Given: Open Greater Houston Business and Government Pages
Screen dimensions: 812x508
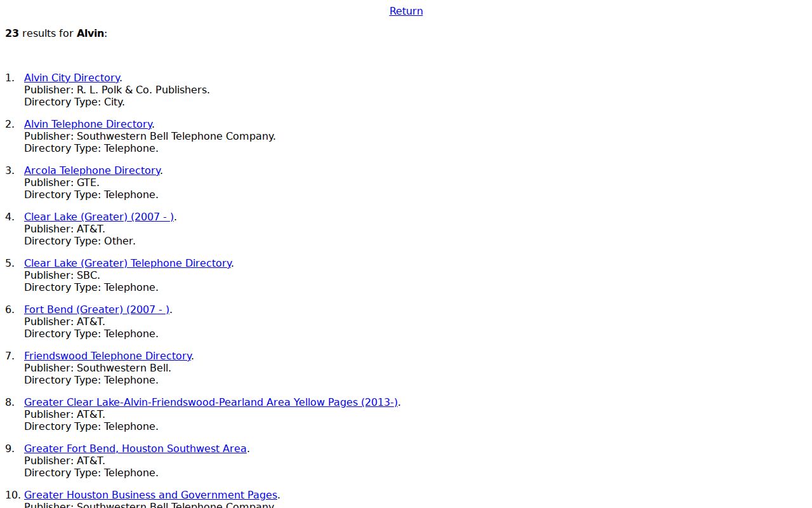Looking at the screenshot, I should 150,495.
